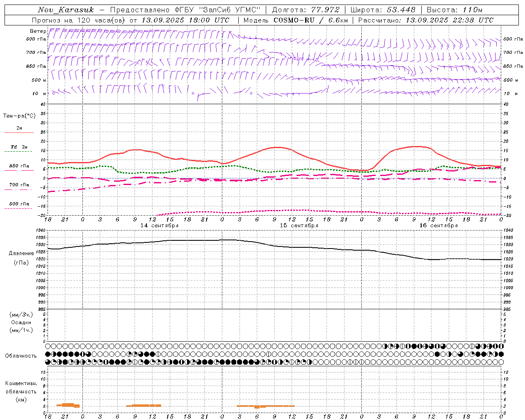Image resolution: width=525 pixels, height=420 pixels.
Task: Click the solid red line sample under "2м"
Action: point(19,132)
